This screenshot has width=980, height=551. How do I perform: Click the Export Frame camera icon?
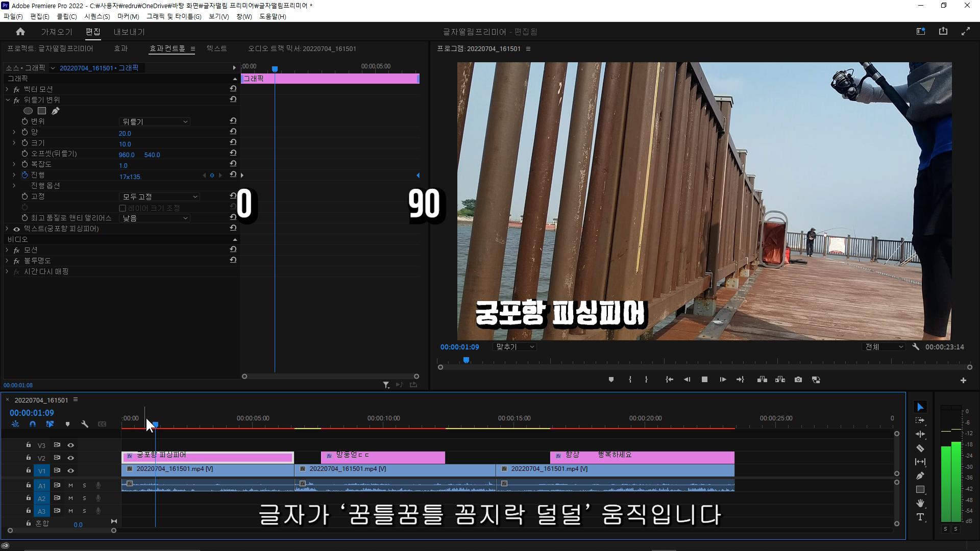(798, 380)
